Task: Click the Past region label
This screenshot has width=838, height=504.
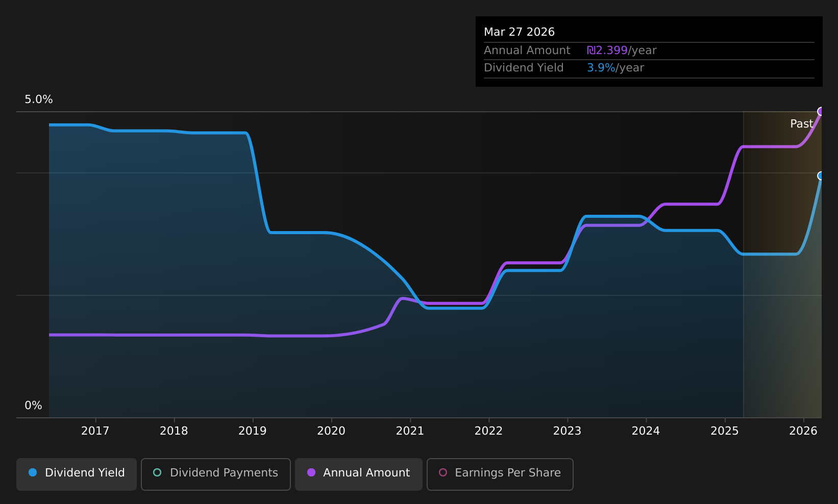Action: coord(801,123)
